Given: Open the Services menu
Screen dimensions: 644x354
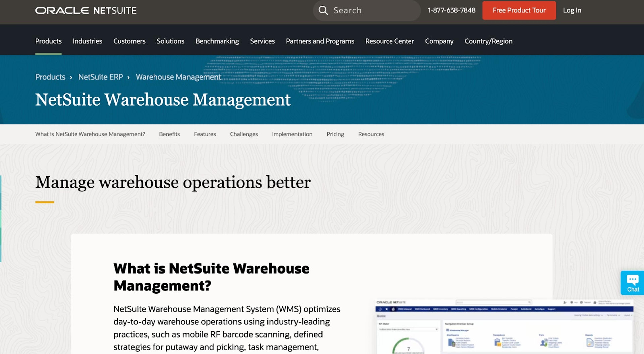Looking at the screenshot, I should point(262,41).
